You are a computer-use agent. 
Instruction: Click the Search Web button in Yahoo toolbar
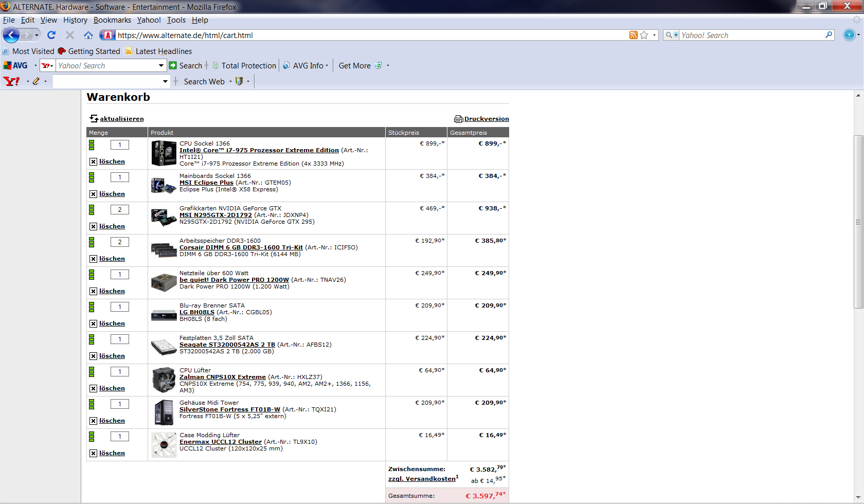point(204,81)
